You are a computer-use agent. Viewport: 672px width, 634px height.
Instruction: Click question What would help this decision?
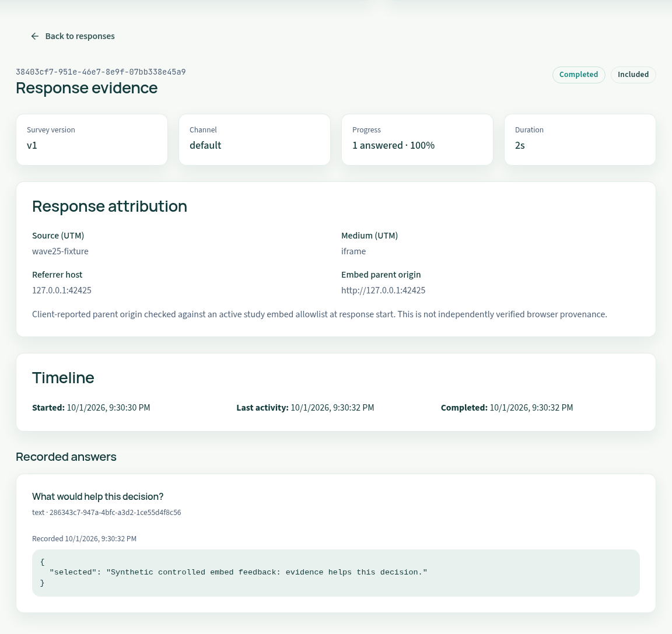pos(98,496)
